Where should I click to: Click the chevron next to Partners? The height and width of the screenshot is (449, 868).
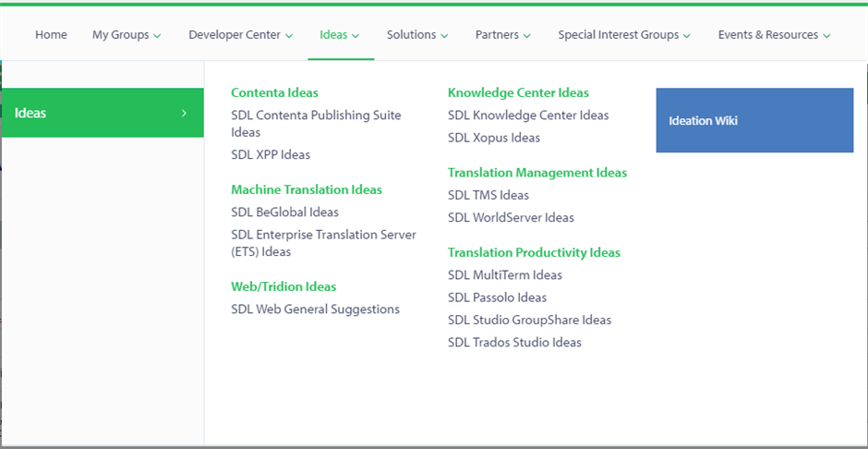coord(526,36)
